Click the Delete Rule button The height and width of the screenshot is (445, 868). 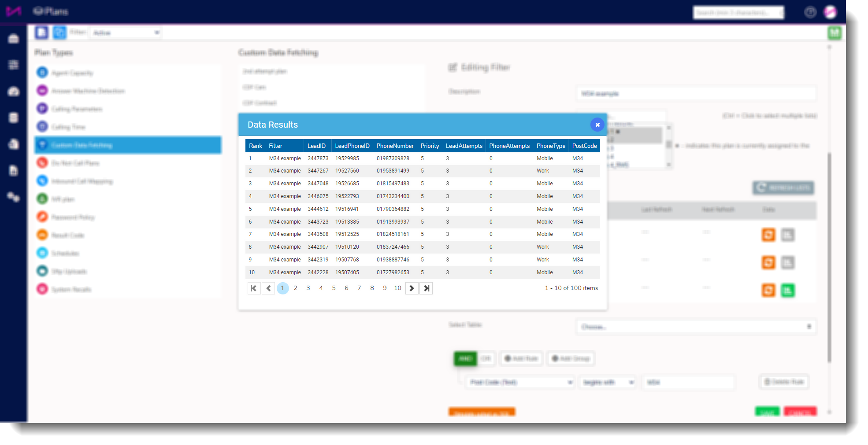(x=784, y=382)
